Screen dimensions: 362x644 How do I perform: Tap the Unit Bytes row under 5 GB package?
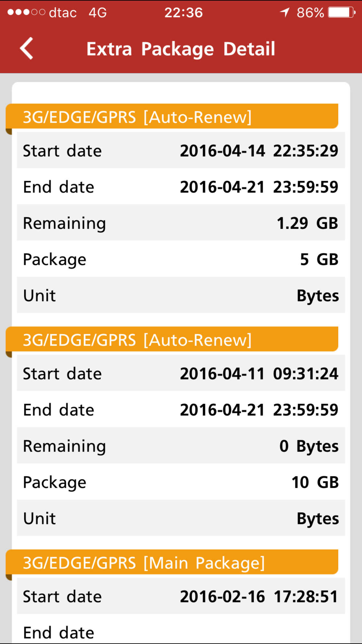tap(181, 295)
